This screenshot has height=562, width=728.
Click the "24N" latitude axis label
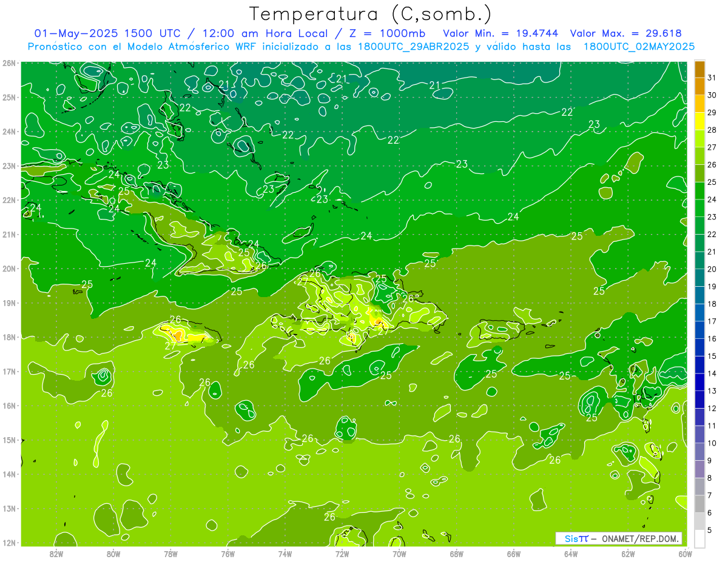9,132
